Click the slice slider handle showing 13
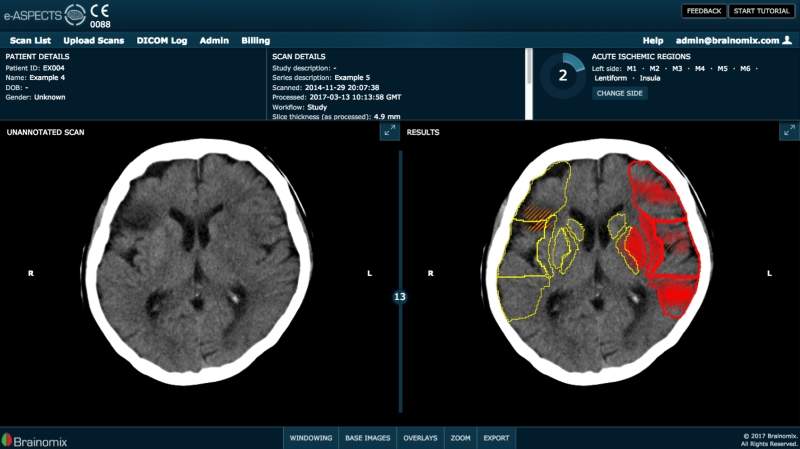800x449 pixels. pyautogui.click(x=400, y=296)
